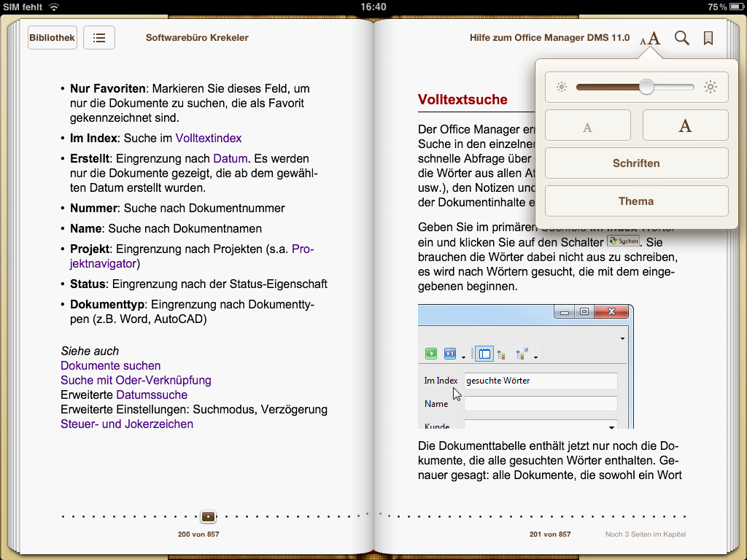Tap the font size AA icon
This screenshot has width=747, height=560.
650,38
